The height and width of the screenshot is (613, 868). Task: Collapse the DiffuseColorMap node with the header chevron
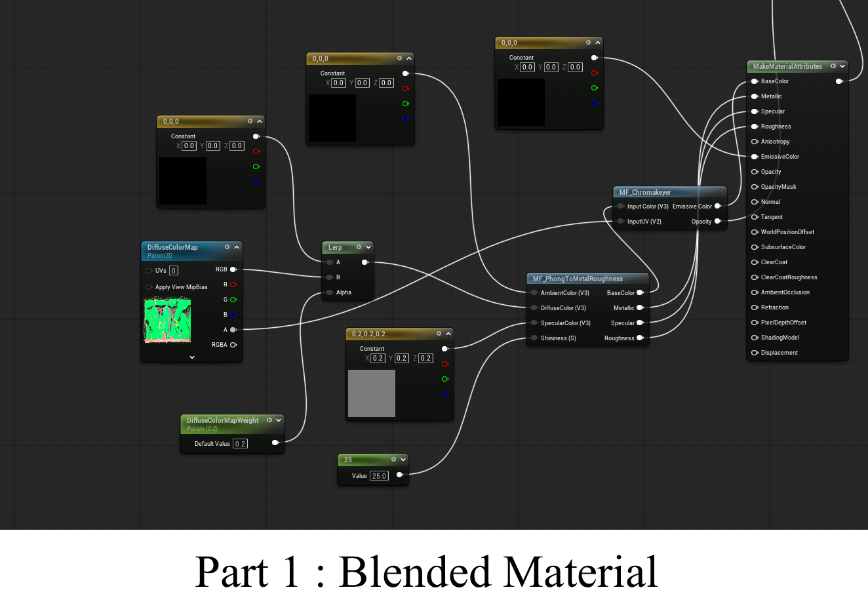tap(237, 247)
